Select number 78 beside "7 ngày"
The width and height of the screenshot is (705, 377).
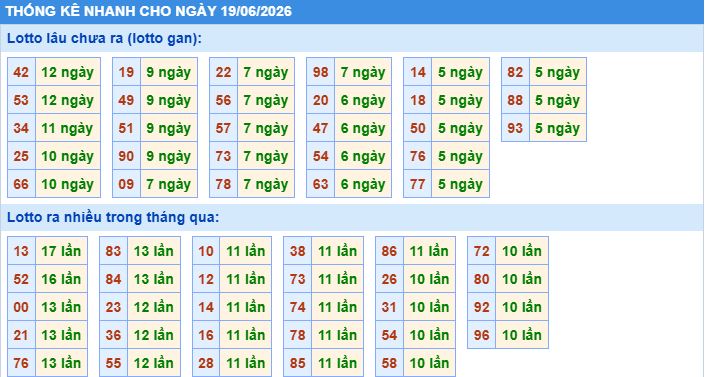(223, 184)
